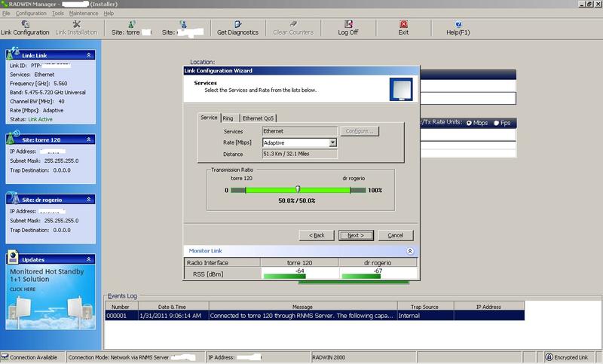This screenshot has width=603, height=364.
Task: Collapse the Updates side panel
Action: [x=89, y=259]
